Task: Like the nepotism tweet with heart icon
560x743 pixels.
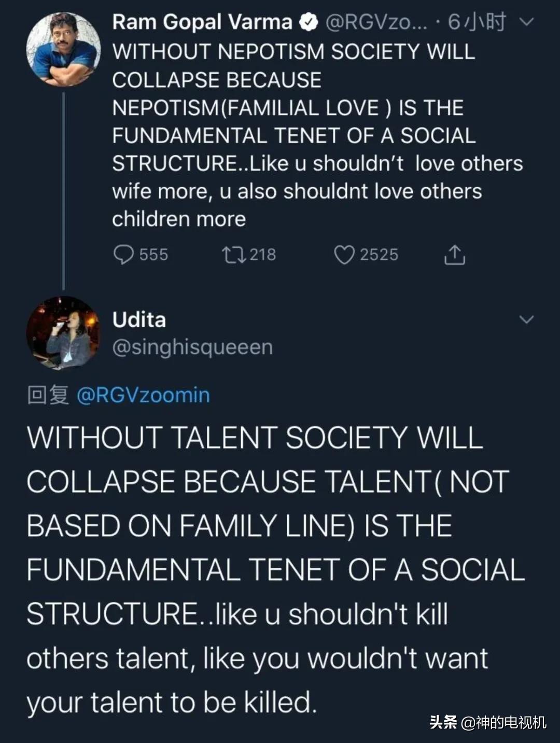Action: pos(344,255)
